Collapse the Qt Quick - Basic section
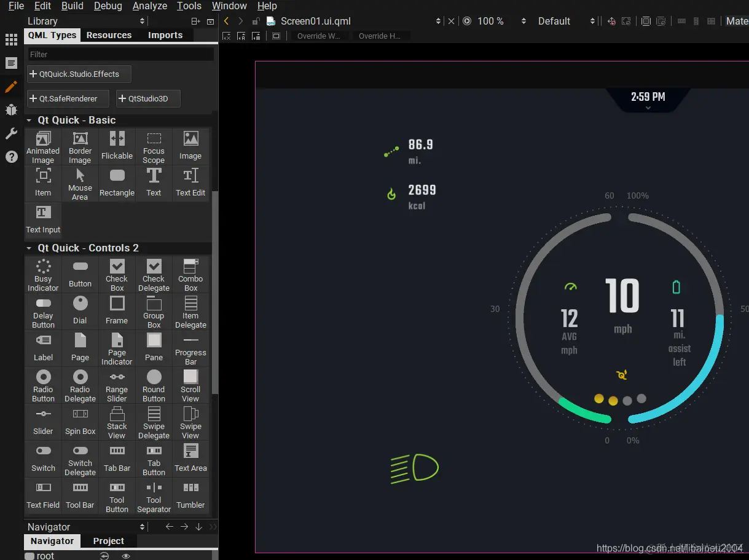This screenshot has height=560, width=749. (x=29, y=120)
